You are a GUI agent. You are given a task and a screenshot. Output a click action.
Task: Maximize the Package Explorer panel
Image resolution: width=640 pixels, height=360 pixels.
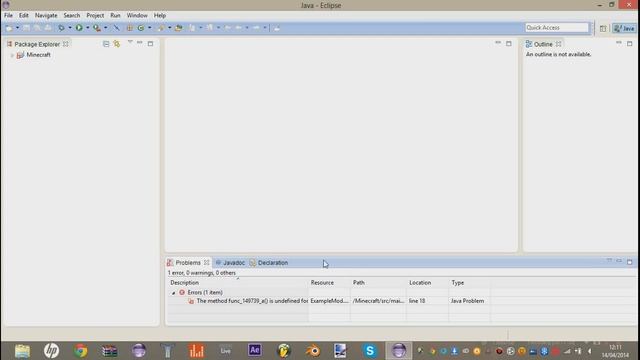tap(151, 43)
